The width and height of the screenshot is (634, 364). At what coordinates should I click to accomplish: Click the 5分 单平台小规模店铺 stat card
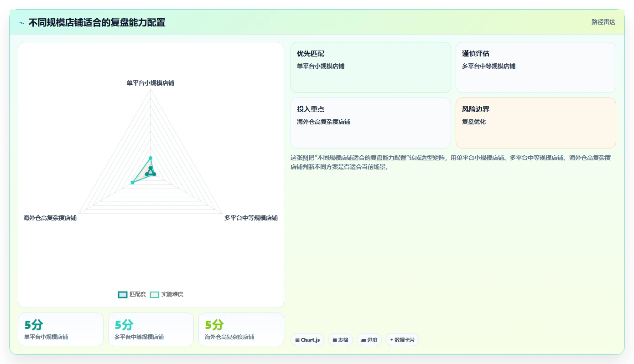click(x=61, y=329)
